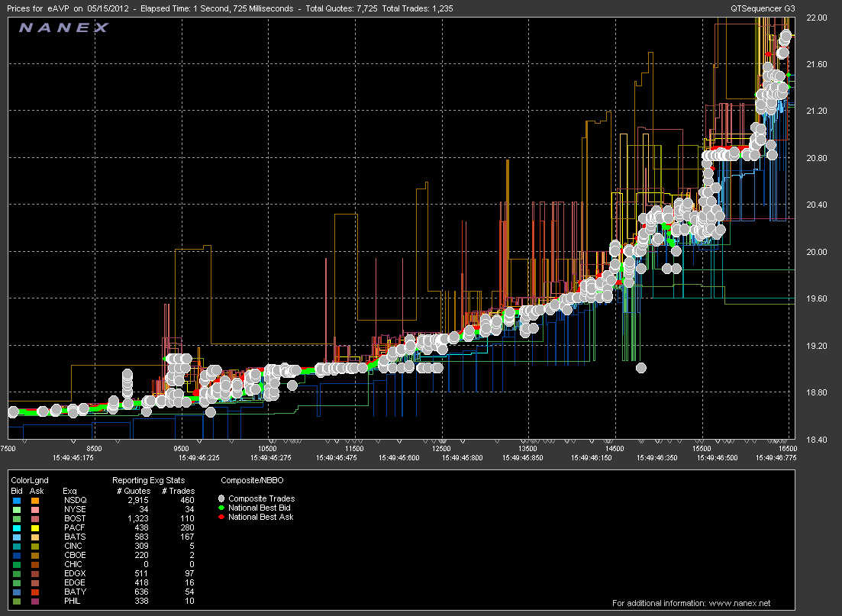Click NSDQ quote count 2,915
Image resolution: width=842 pixels, height=616 pixels.
pyautogui.click(x=138, y=500)
